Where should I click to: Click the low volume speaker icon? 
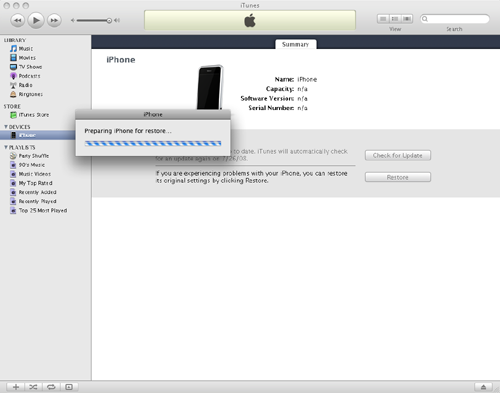pyautogui.click(x=72, y=21)
